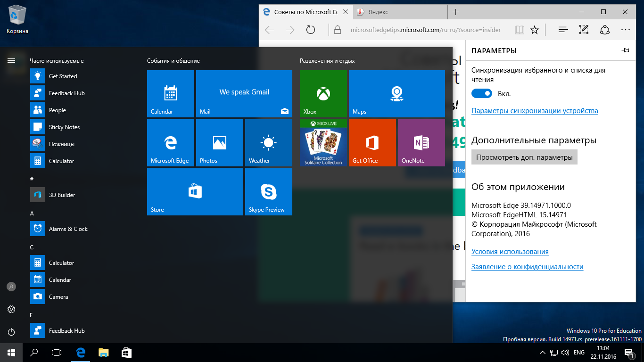This screenshot has width=644, height=362.
Task: Open Task View on the taskbar
Action: click(x=57, y=353)
